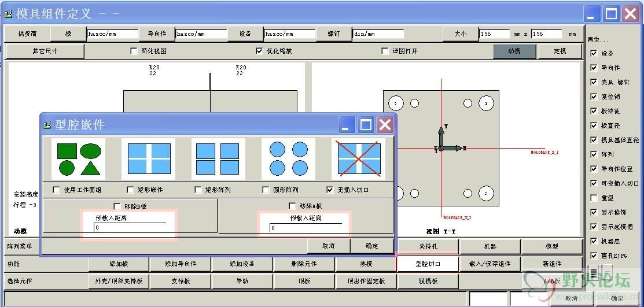Click first 大小 width field 156

pyautogui.click(x=495, y=34)
